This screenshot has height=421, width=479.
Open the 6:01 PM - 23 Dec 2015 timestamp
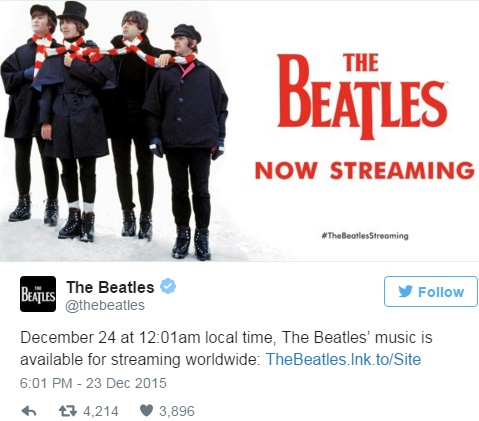(x=93, y=383)
